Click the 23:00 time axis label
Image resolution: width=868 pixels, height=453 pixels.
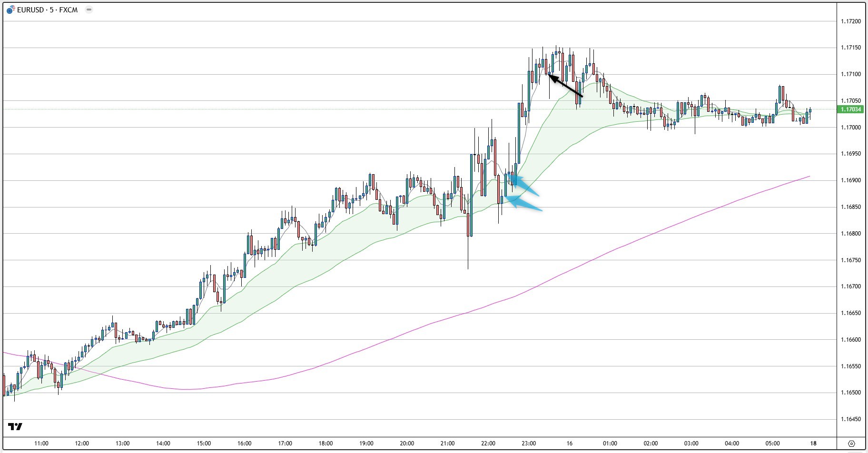529,443
